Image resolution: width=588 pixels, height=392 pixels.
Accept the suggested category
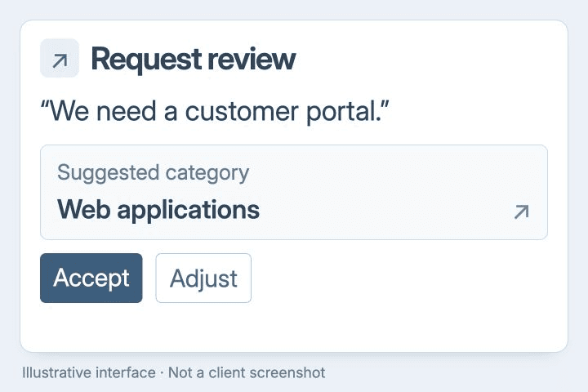tap(91, 278)
